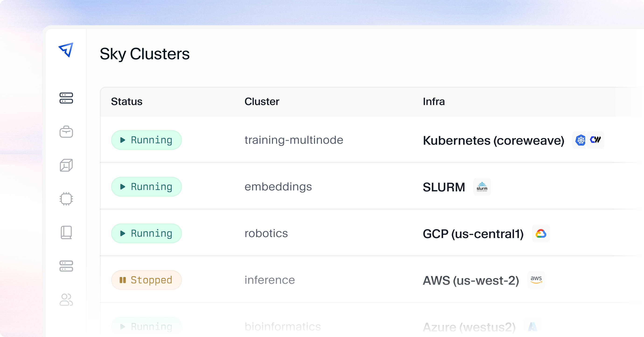
Task: Click the SLURM workload manager icon
Action: [482, 187]
